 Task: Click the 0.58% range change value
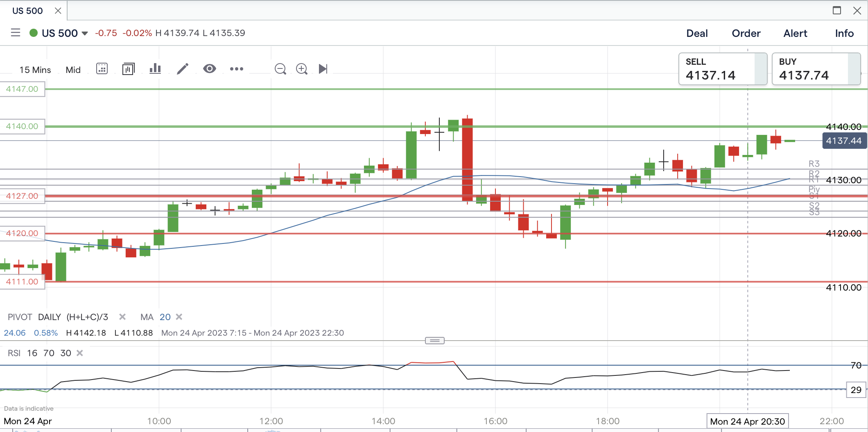point(46,333)
